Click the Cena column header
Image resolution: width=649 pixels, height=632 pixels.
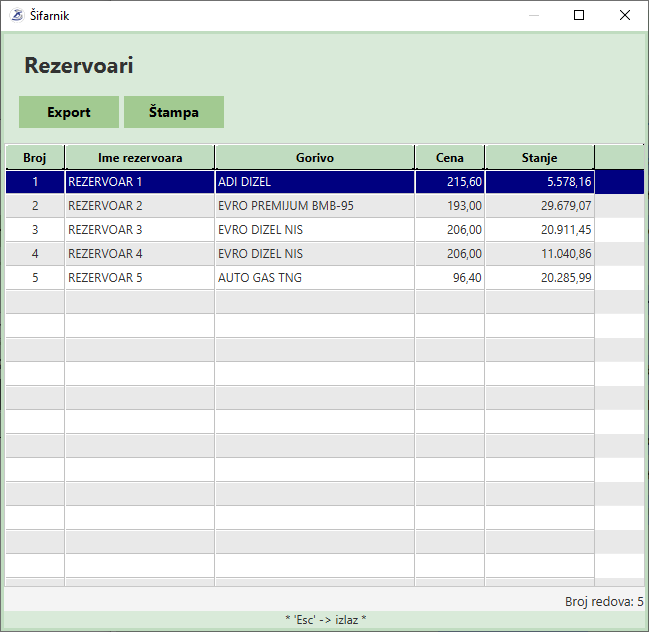tap(450, 158)
